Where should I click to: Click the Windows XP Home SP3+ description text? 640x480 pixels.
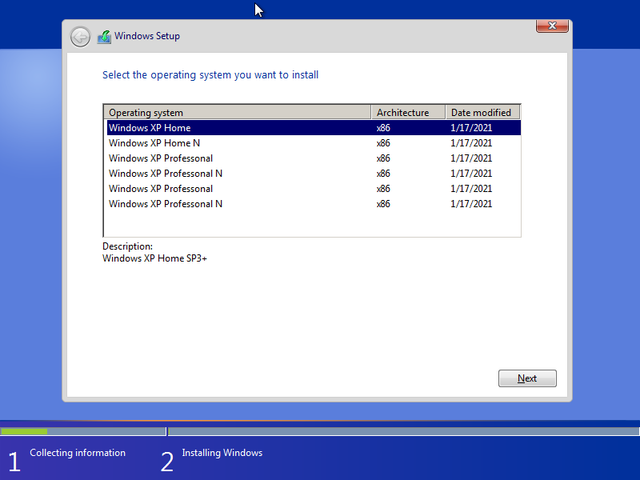click(x=155, y=258)
